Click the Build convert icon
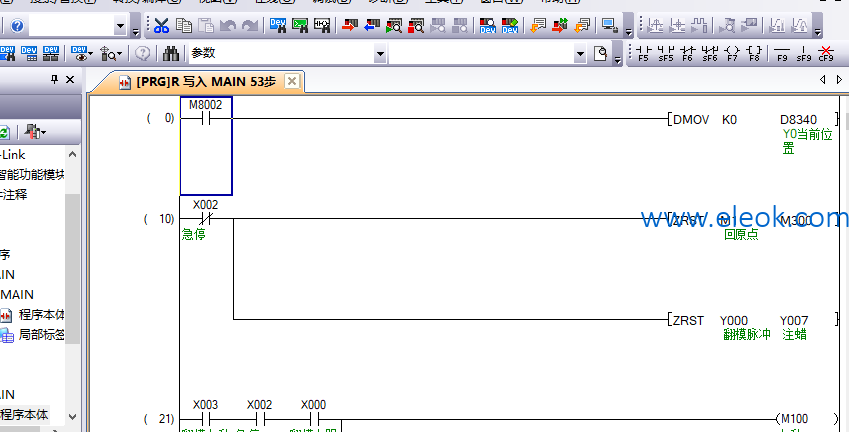 point(538,25)
